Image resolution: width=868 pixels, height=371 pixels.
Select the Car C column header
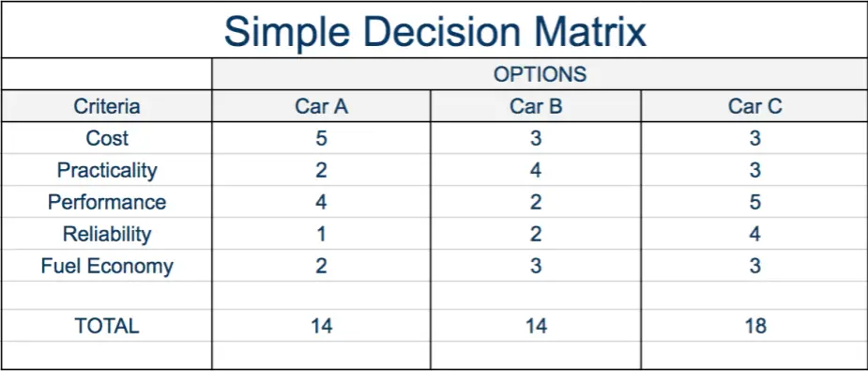754,106
